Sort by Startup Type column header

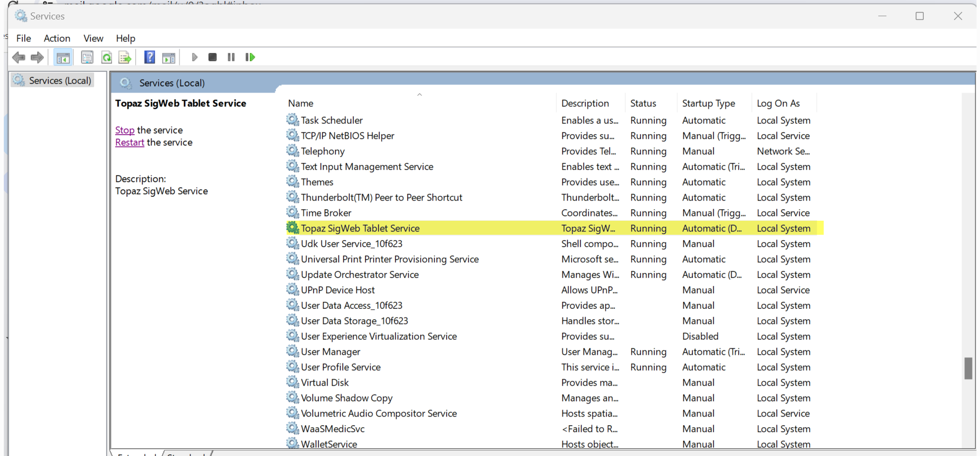click(x=708, y=103)
